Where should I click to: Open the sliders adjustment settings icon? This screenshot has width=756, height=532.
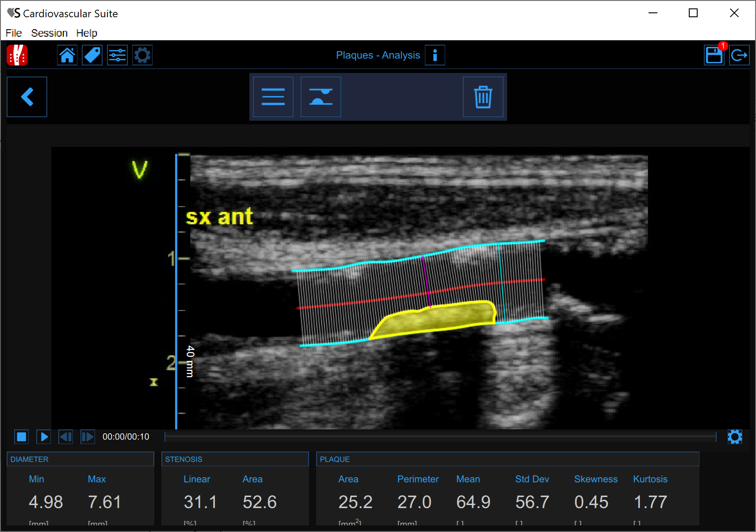pos(117,55)
